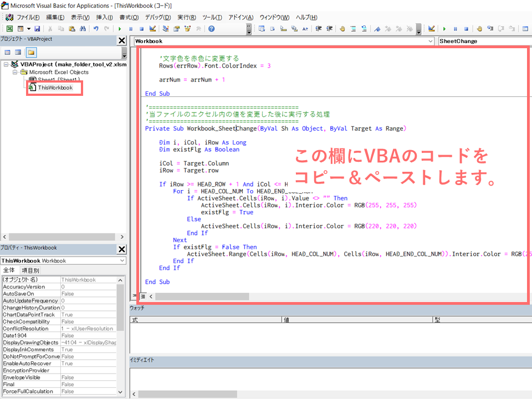Open the 挿入(I) menu
The height and width of the screenshot is (399, 532).
pyautogui.click(x=105, y=17)
